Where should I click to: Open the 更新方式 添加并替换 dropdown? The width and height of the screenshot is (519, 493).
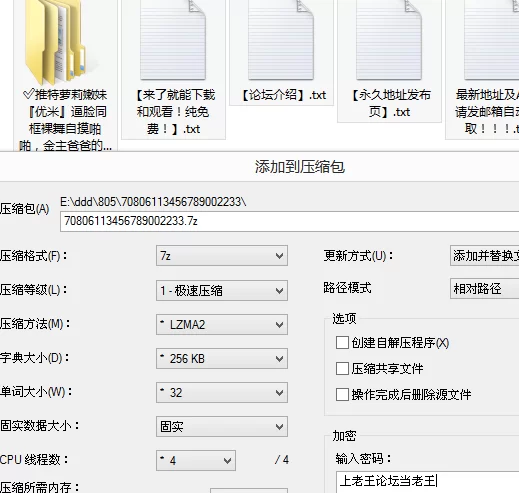coord(484,256)
